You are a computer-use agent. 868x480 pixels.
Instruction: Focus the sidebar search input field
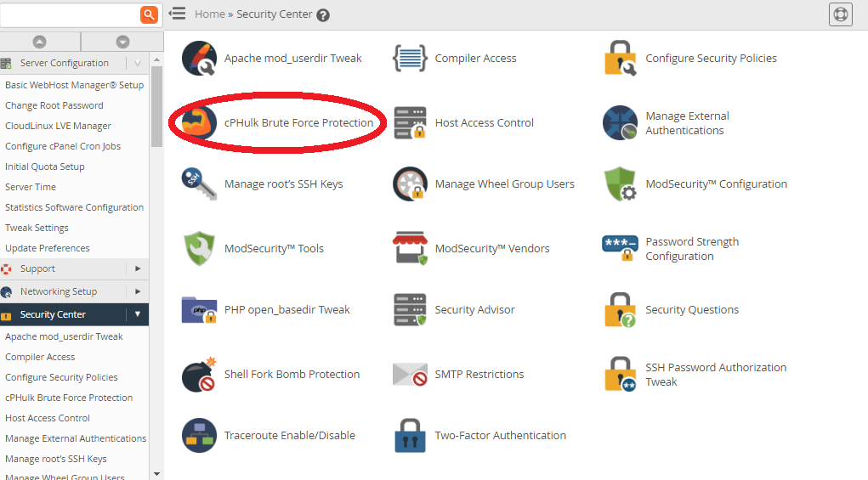[x=70, y=15]
